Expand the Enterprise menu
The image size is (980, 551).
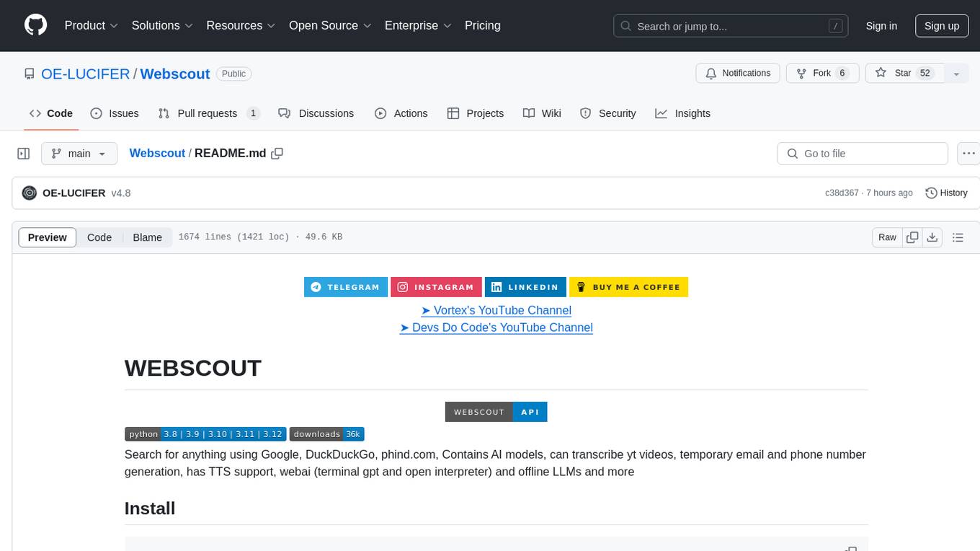click(x=418, y=25)
